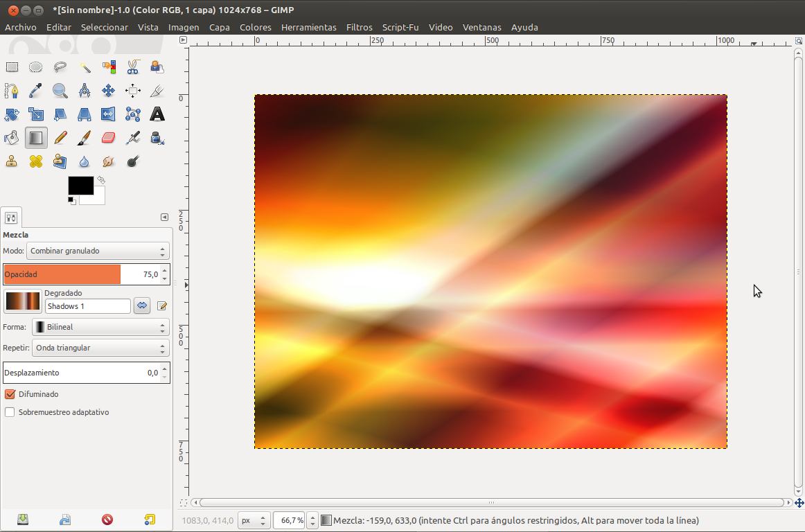Select the Eraser tool
This screenshot has height=532, width=805.
coord(108,138)
